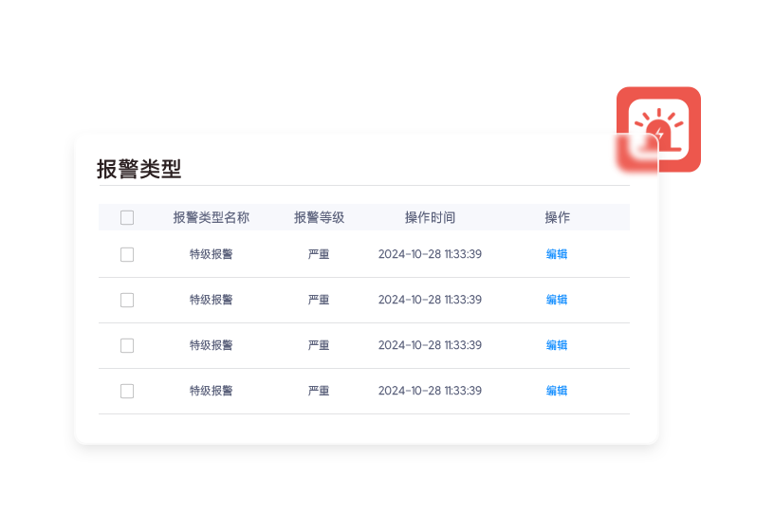Click 严重 level in the first row
This screenshot has height=532, width=774.
(x=319, y=254)
